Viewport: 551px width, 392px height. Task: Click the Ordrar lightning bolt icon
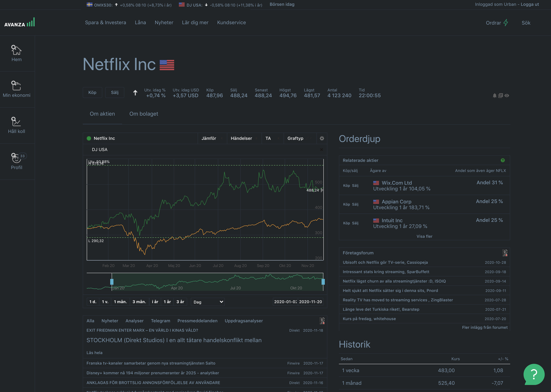coord(506,23)
